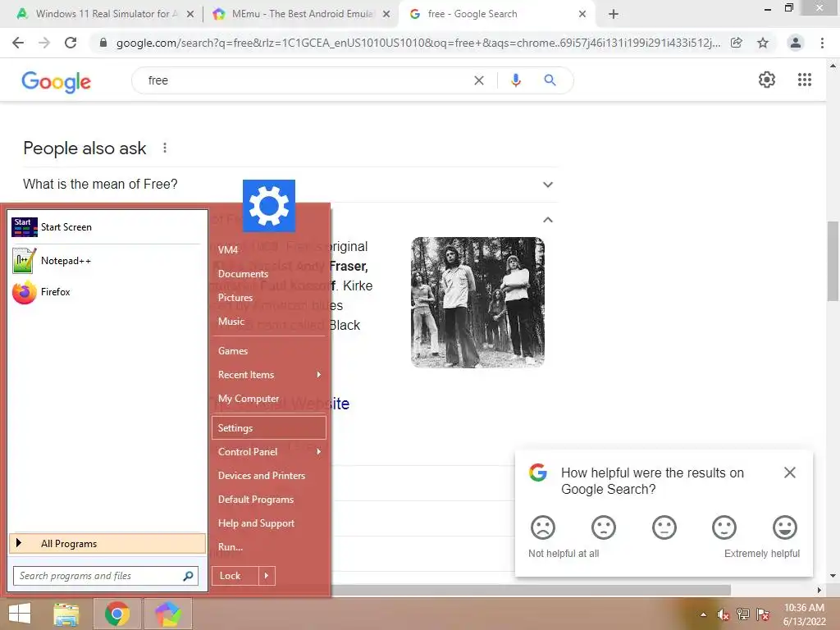This screenshot has height=630, width=840.
Task: Click the blue Settings gear tile
Action: click(269, 206)
